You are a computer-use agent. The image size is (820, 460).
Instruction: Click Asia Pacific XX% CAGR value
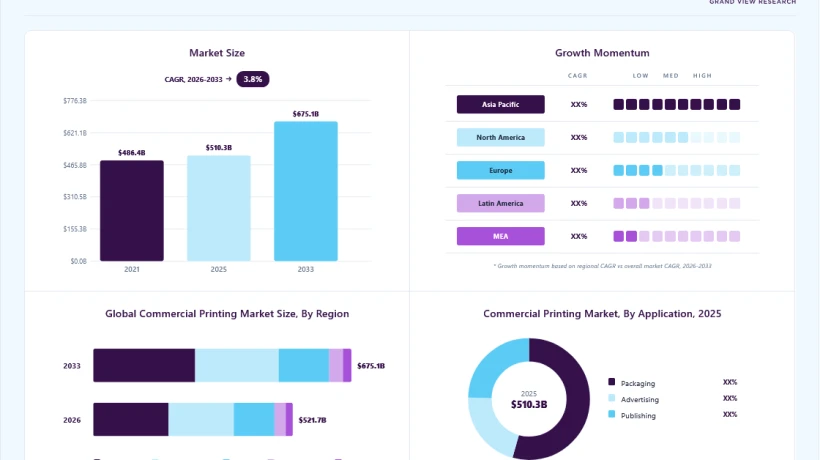pyautogui.click(x=579, y=105)
